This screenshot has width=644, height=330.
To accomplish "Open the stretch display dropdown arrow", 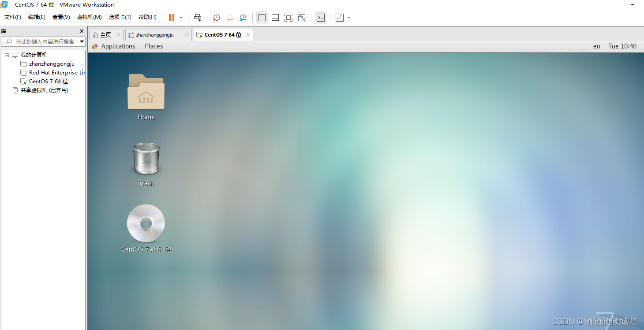I will tap(349, 18).
